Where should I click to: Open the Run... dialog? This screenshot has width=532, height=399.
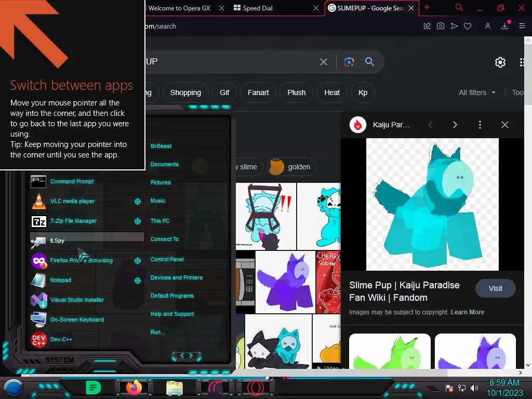click(157, 332)
